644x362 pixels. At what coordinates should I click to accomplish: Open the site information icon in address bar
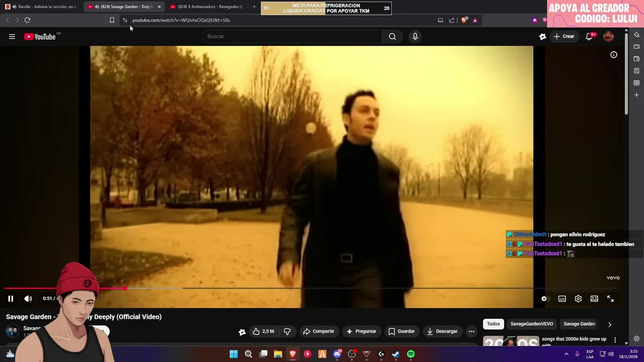tap(125, 20)
